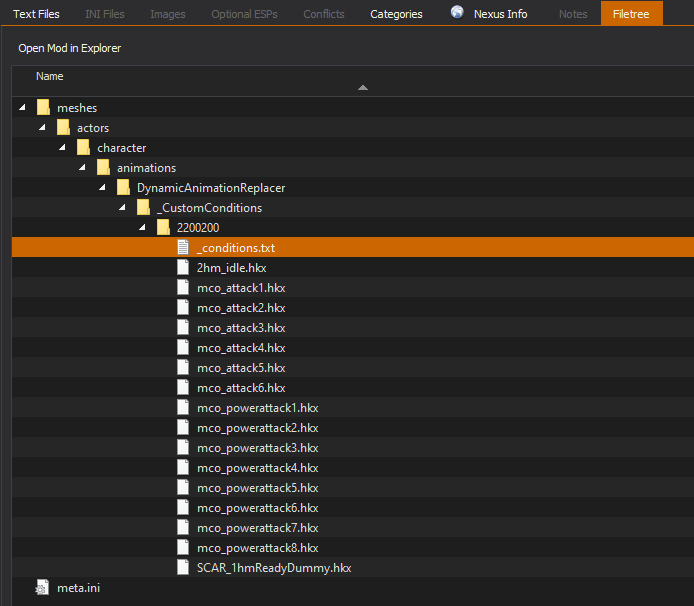Click the animations folder icon

pos(103,167)
